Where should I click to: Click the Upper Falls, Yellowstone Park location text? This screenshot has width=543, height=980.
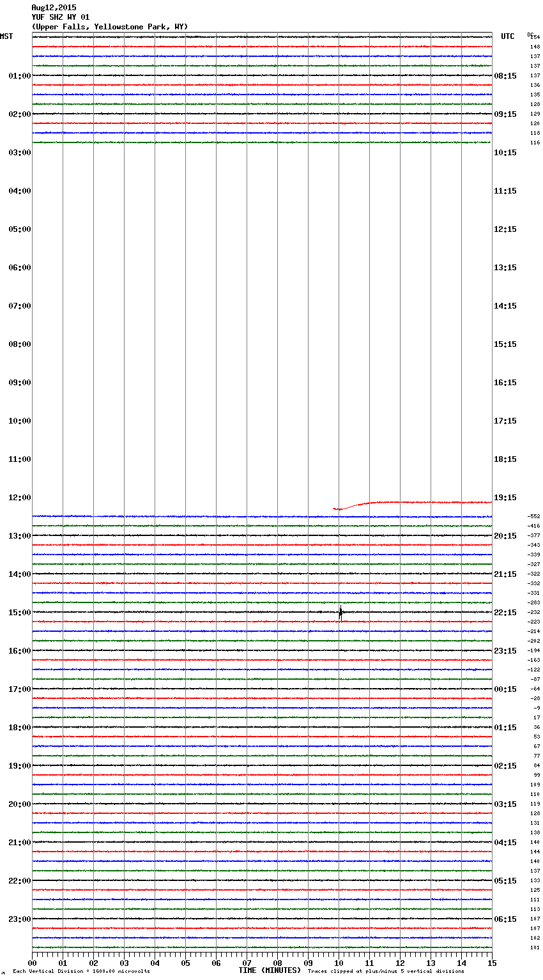[110, 27]
